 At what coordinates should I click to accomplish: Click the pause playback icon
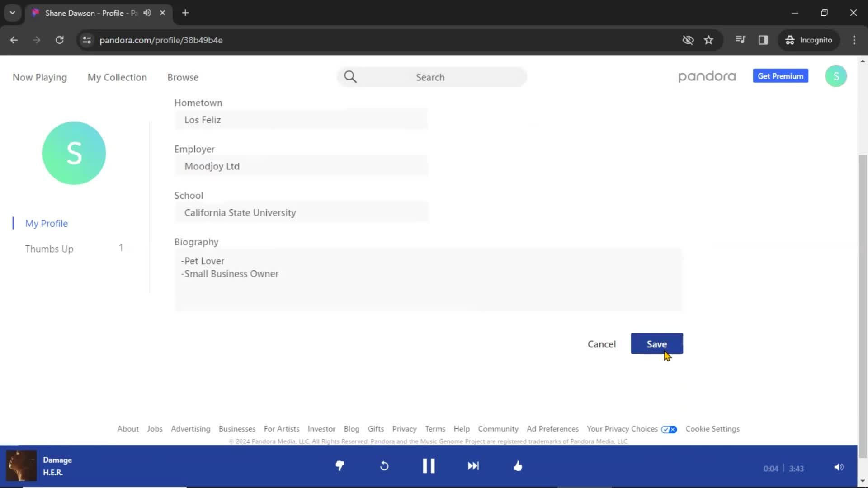click(x=429, y=466)
